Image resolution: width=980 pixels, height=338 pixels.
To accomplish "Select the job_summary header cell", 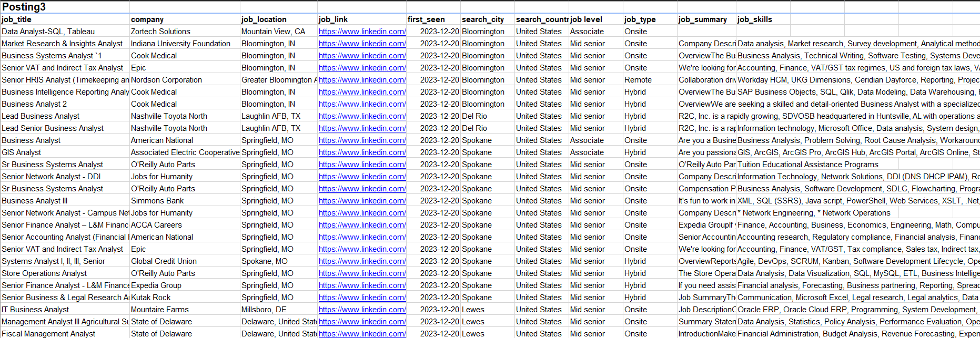I will tap(702, 19).
